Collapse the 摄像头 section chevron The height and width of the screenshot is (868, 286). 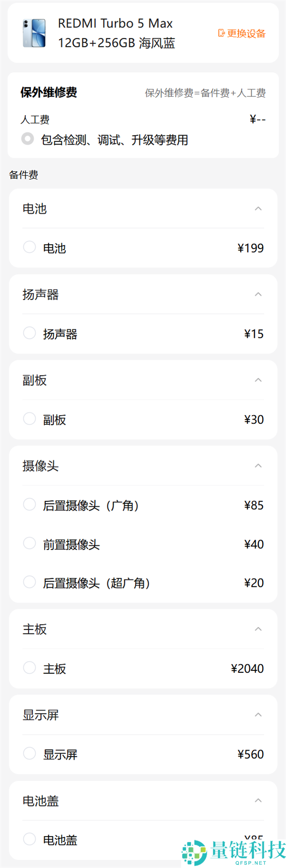click(x=258, y=466)
